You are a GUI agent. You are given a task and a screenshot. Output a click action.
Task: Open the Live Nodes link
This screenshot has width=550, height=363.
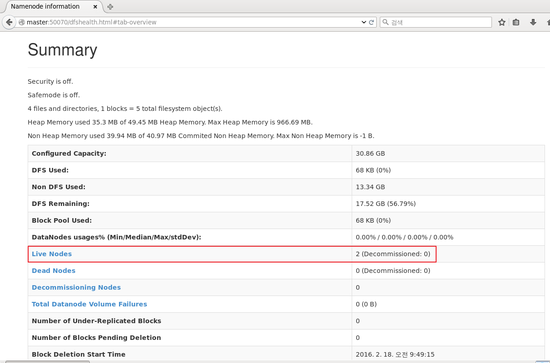[52, 254]
